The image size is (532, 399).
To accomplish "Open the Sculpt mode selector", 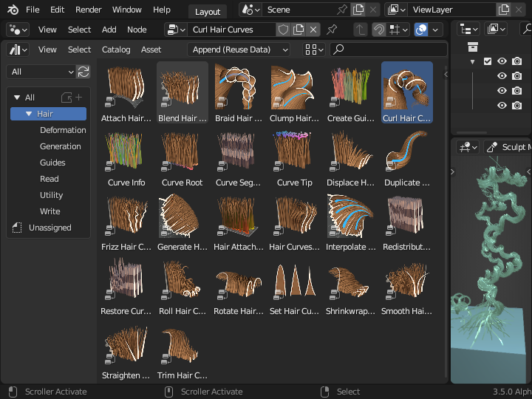I will [508, 147].
